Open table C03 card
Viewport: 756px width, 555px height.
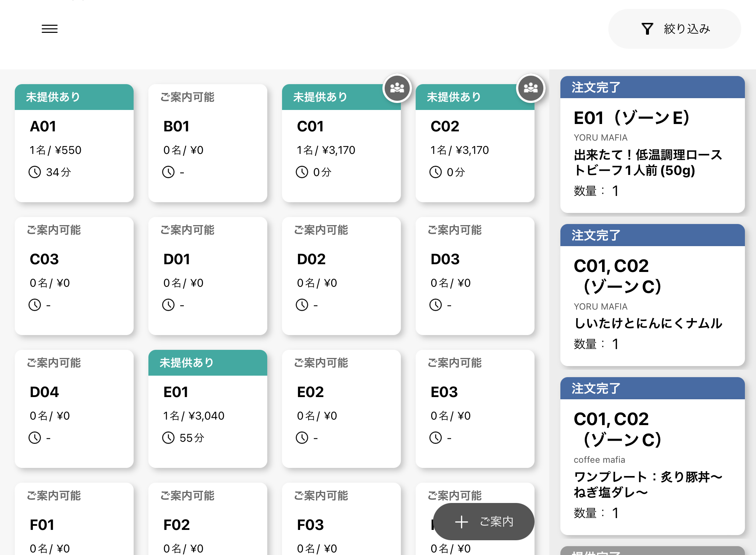point(74,277)
